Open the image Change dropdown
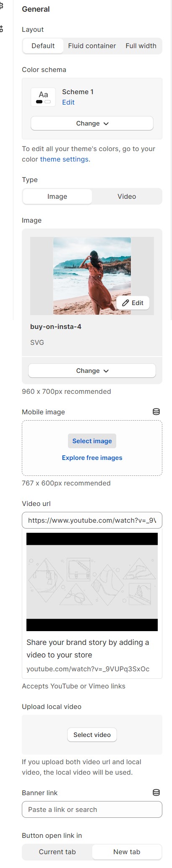Viewport: 172px width, 868px height. 92,371
